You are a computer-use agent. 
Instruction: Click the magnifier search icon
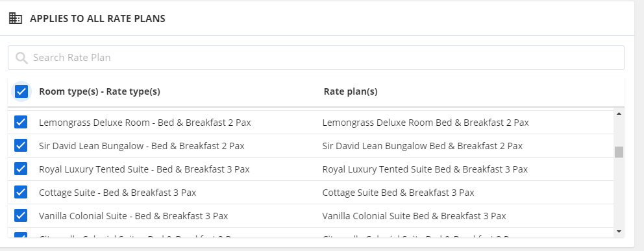[21, 58]
